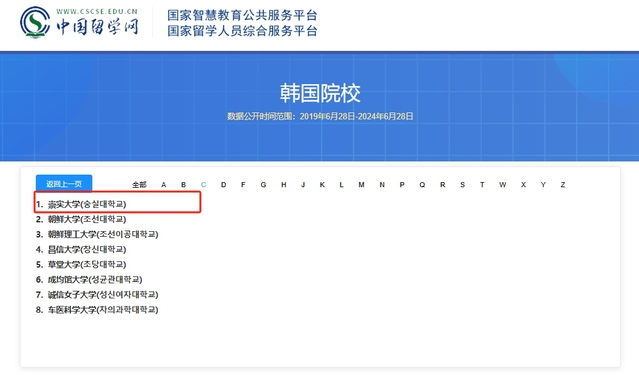The image size is (639, 375).
Task: Filter schools by letter G
Action: tap(263, 185)
